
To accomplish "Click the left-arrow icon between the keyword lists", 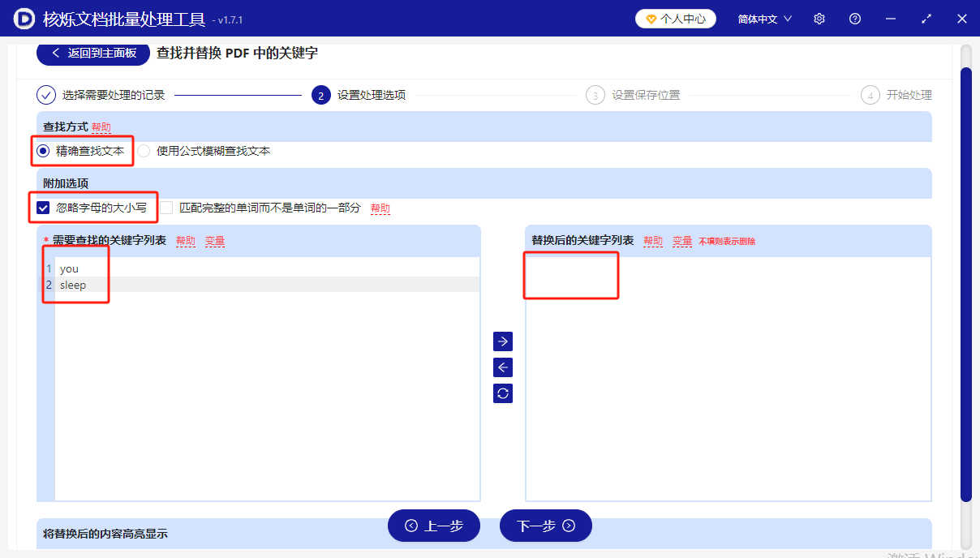I will point(502,367).
